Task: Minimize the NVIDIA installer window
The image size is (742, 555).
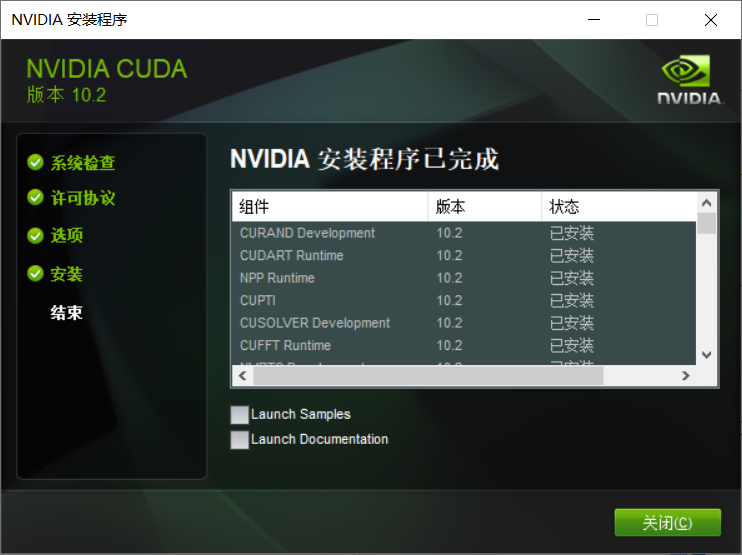Action: (x=594, y=20)
